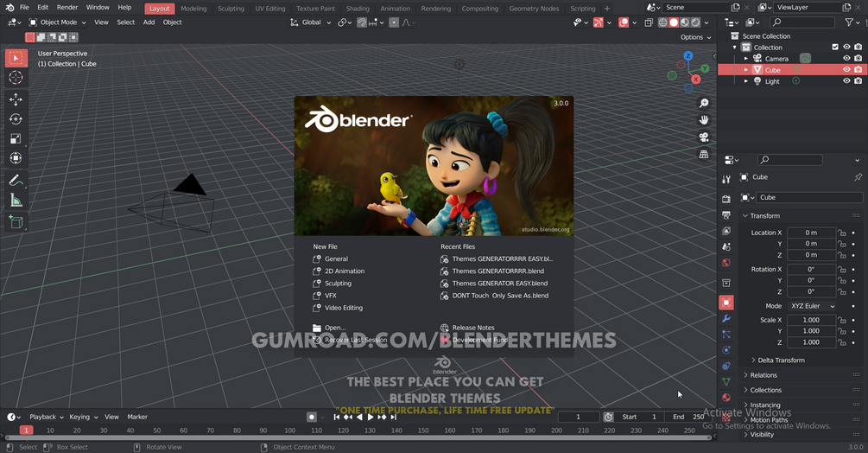Open the Material properties tab

coord(726,398)
